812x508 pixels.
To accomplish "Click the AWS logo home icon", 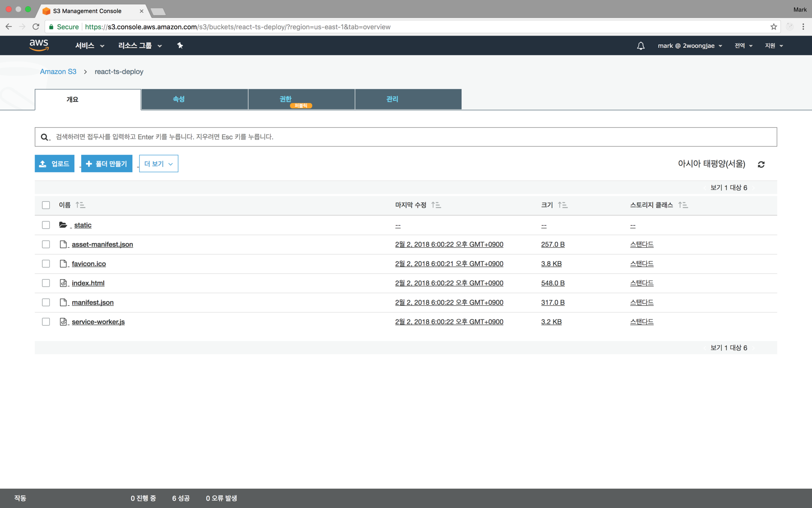I will tap(39, 45).
